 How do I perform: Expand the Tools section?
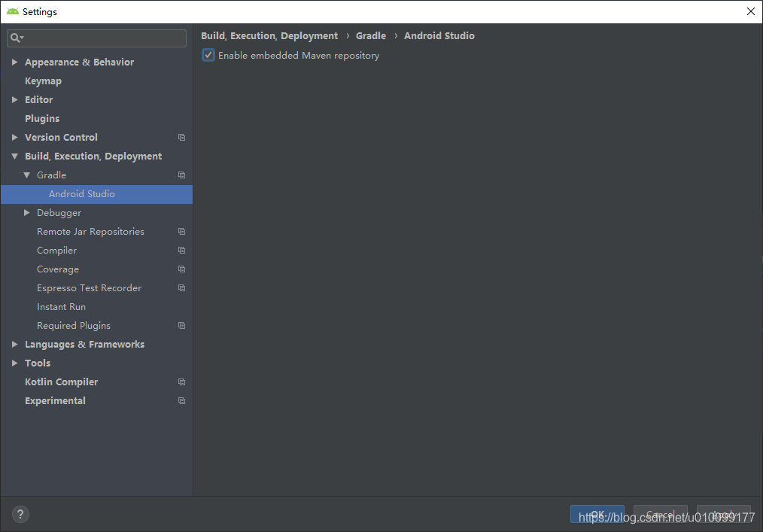(14, 363)
